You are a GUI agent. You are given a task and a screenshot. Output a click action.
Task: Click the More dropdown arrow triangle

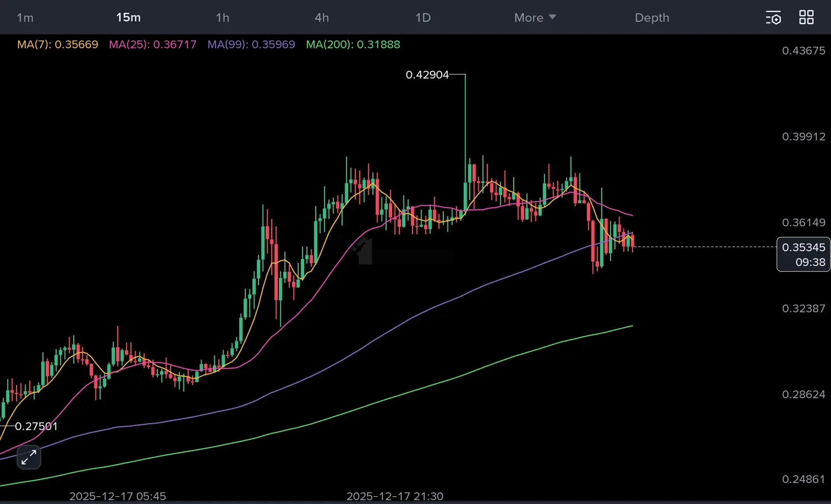[552, 17]
